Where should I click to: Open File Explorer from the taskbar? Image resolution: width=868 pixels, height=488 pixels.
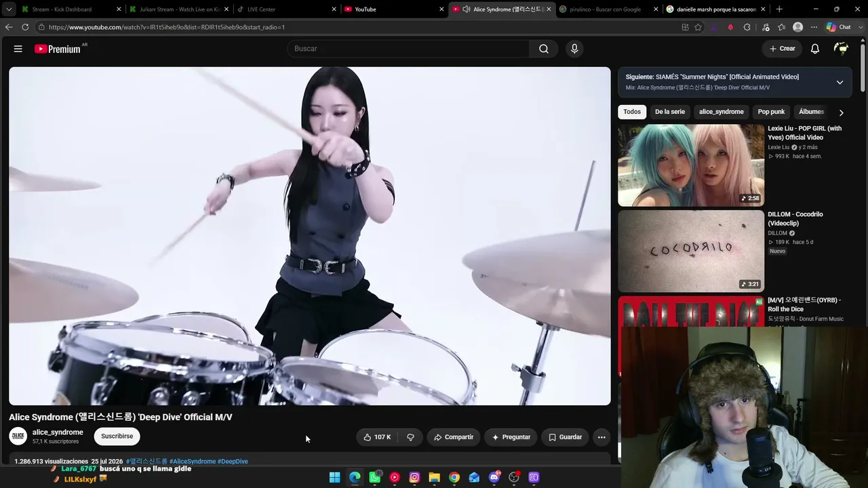tap(434, 478)
